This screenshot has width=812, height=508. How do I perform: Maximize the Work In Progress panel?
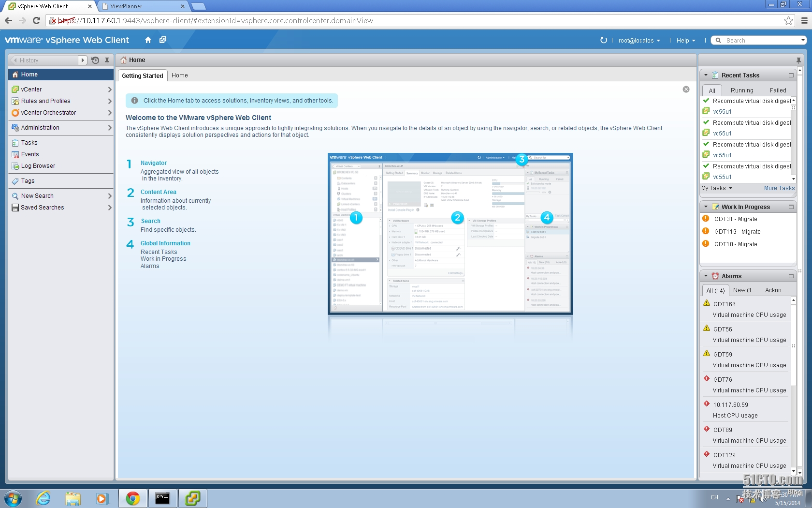(791, 207)
